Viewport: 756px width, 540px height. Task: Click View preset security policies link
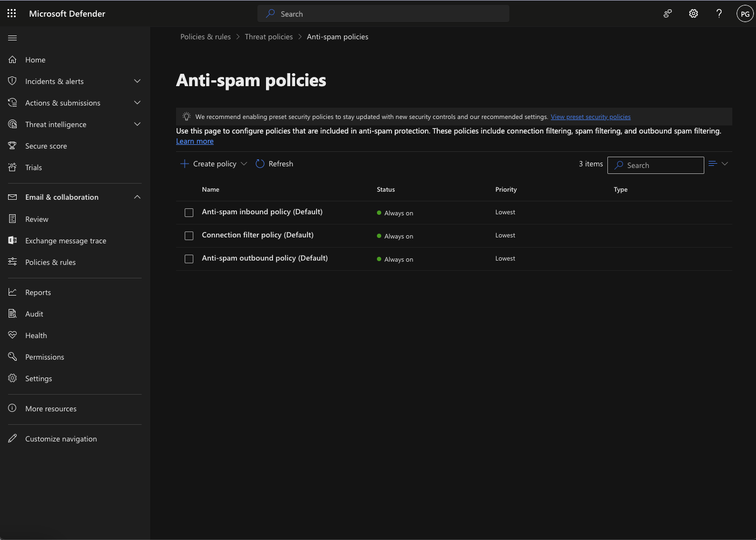(591, 117)
